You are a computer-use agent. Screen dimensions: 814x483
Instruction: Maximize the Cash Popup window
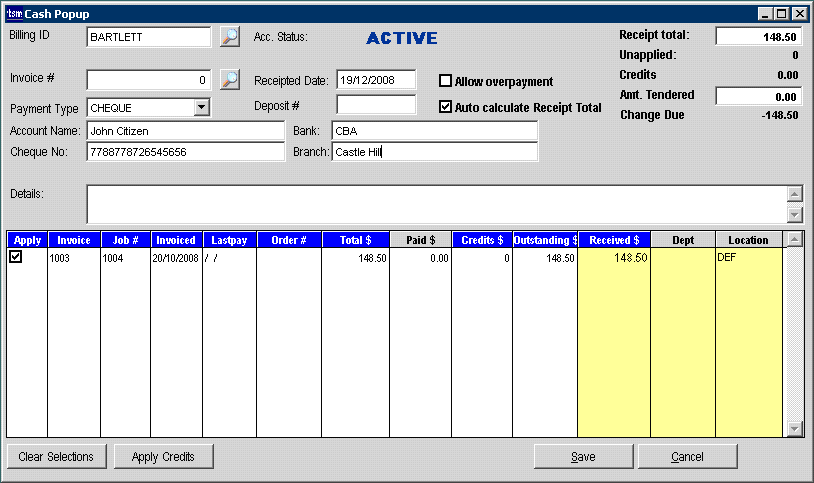tap(782, 14)
